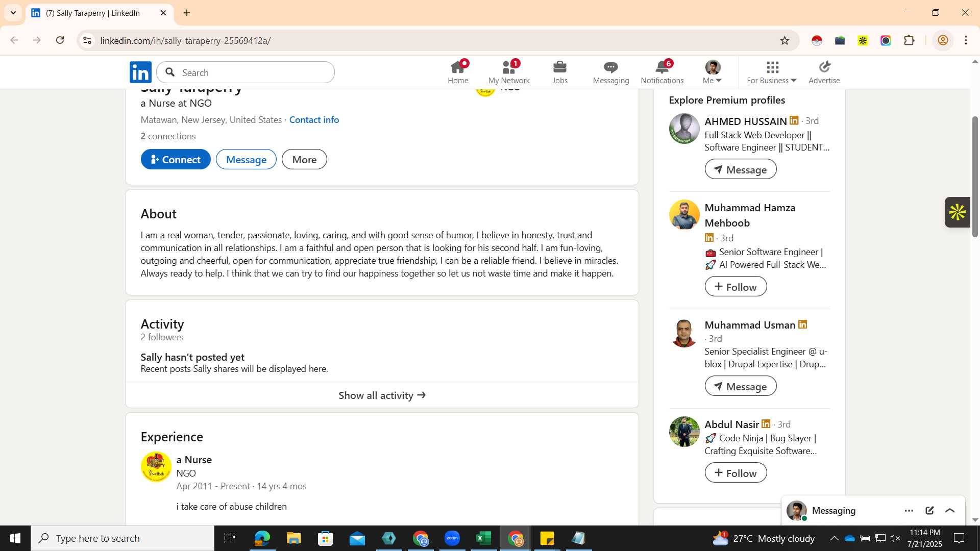The image size is (980, 551).
Task: Open My Network page
Action: pyautogui.click(x=509, y=72)
